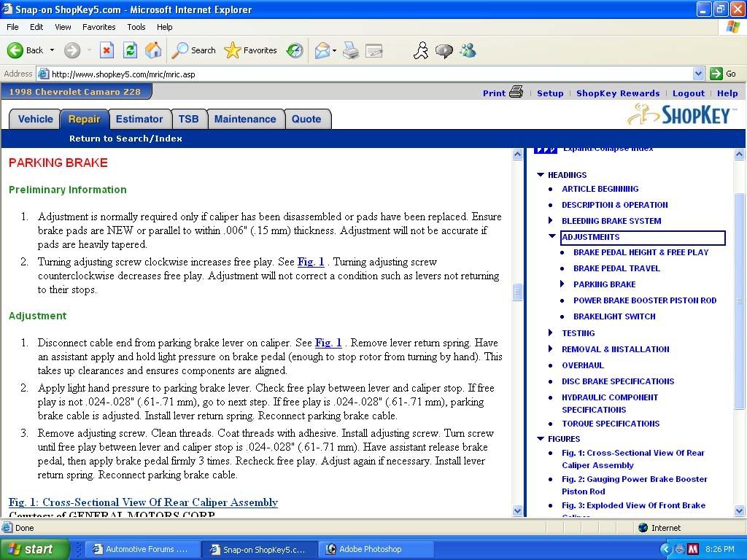Open Fig. 1 Cross-Sectional View link below article
747x560 pixels.
[x=143, y=502]
